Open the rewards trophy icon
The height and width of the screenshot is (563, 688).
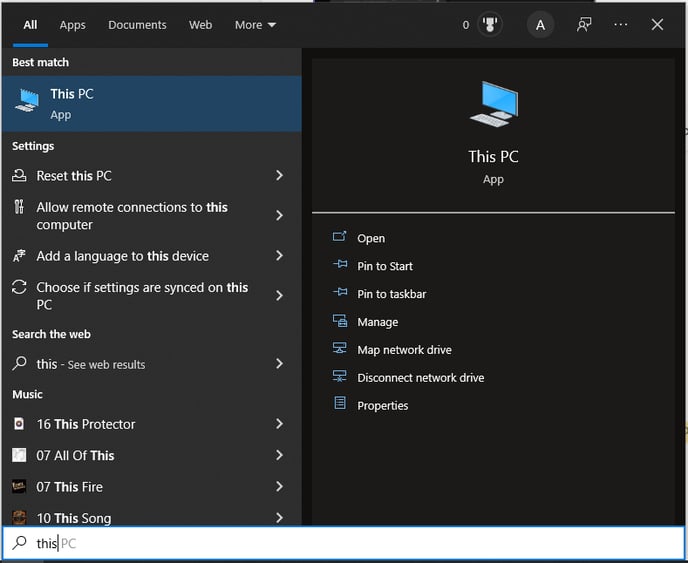click(490, 25)
